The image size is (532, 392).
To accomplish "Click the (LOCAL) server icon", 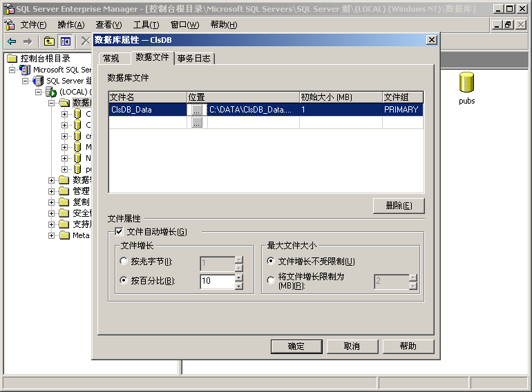I will tap(51, 92).
